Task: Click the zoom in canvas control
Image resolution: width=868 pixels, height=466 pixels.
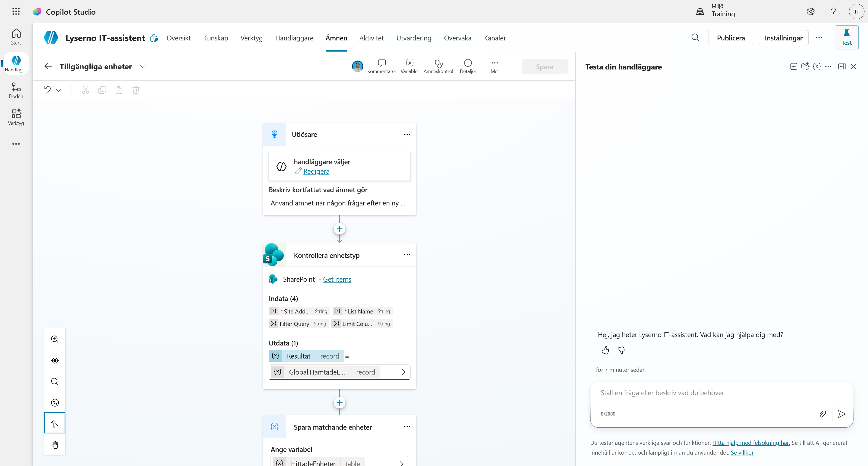Action: (x=55, y=339)
